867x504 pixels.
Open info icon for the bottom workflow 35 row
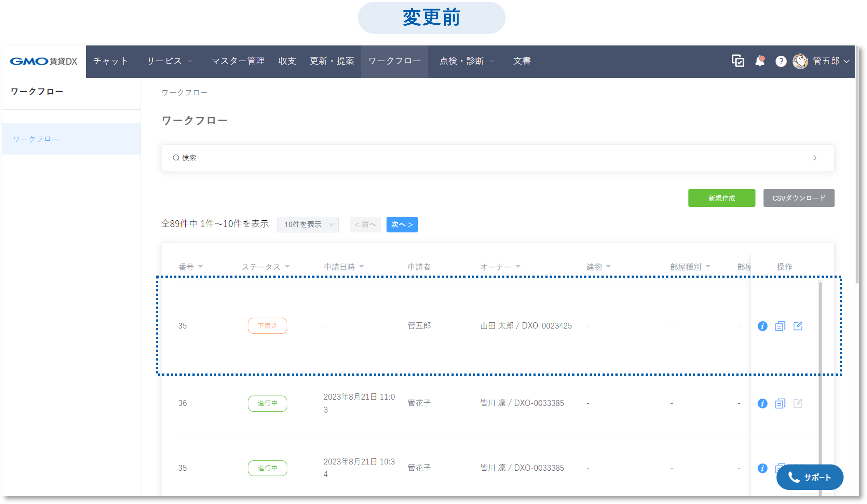[762, 468]
